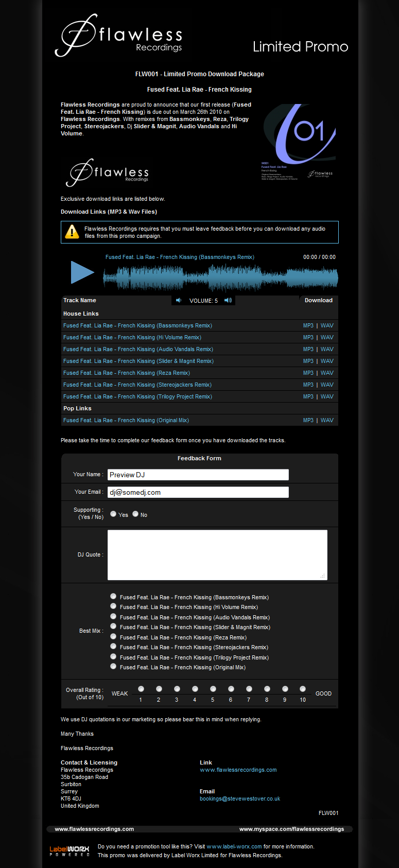The height and width of the screenshot is (868, 399).
Task: Click the LabelWorx powered logo
Action: coord(70,851)
